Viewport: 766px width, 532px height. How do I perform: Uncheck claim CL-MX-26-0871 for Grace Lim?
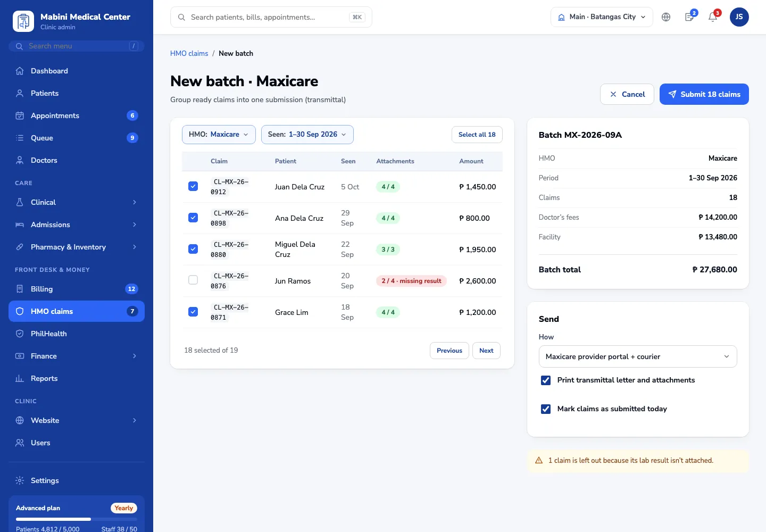193,312
